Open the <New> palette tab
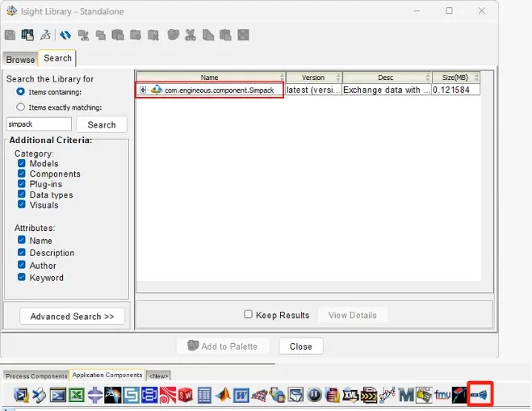532x411 pixels. (x=158, y=376)
